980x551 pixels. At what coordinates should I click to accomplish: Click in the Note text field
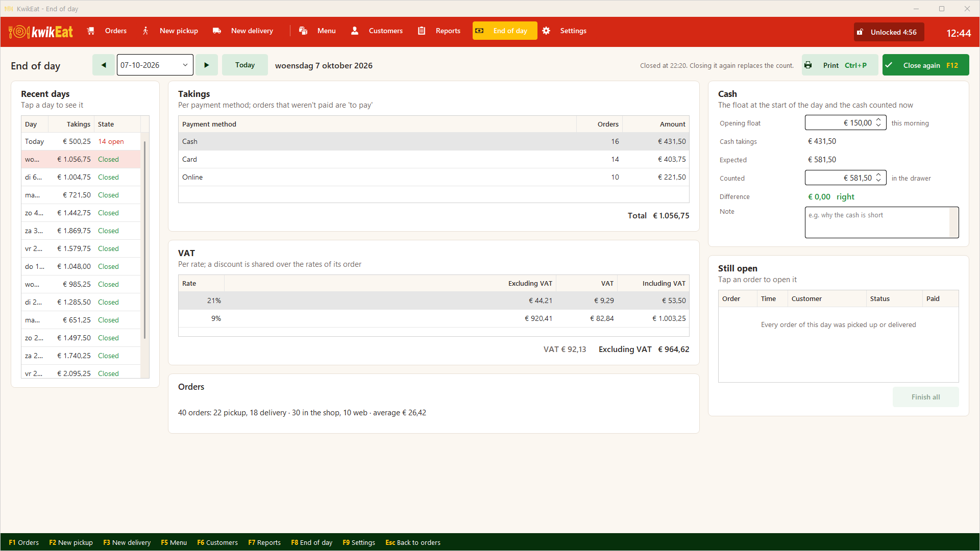tap(881, 222)
